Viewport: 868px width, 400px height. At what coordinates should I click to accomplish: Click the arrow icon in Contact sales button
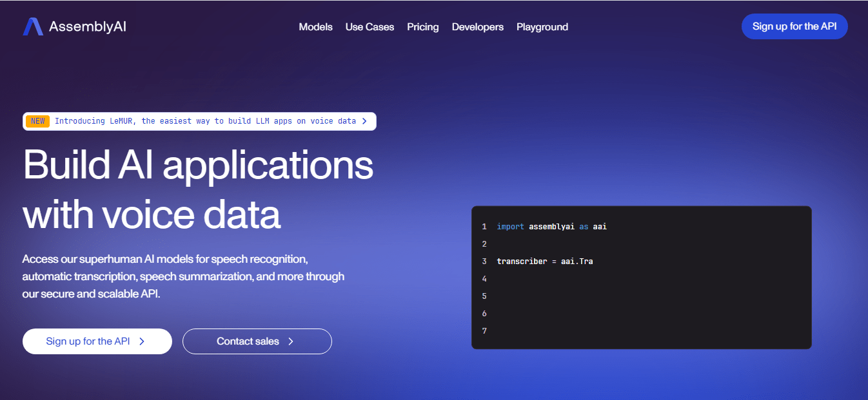[x=291, y=341]
